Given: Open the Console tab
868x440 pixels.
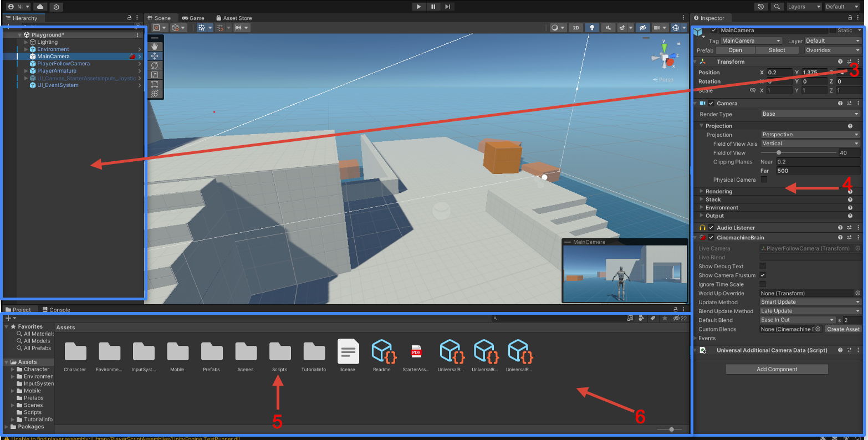Looking at the screenshot, I should (x=59, y=310).
